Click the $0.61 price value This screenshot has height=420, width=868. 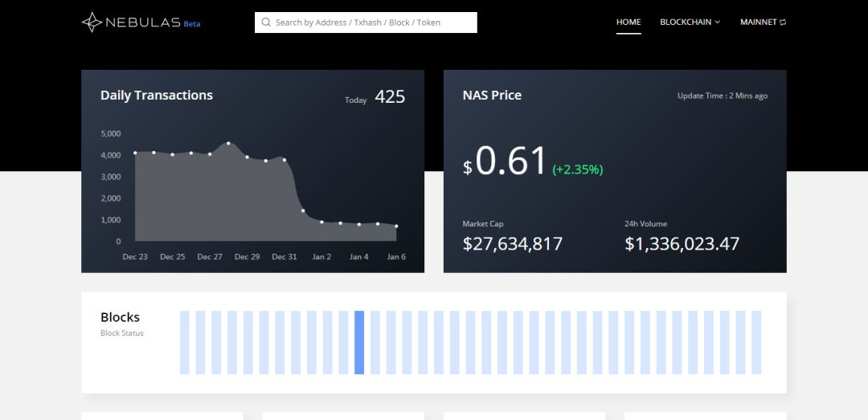coord(505,161)
